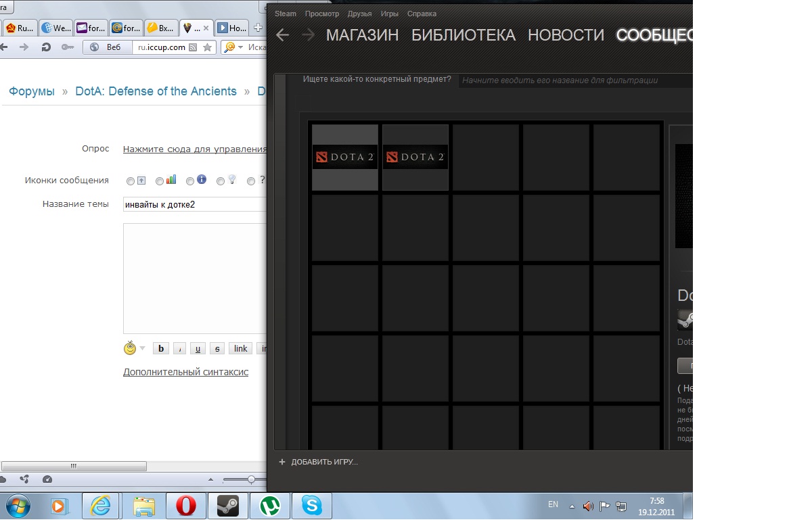The image size is (812, 522).
Task: Select the second DOTA 2 inventory item
Action: click(x=415, y=158)
